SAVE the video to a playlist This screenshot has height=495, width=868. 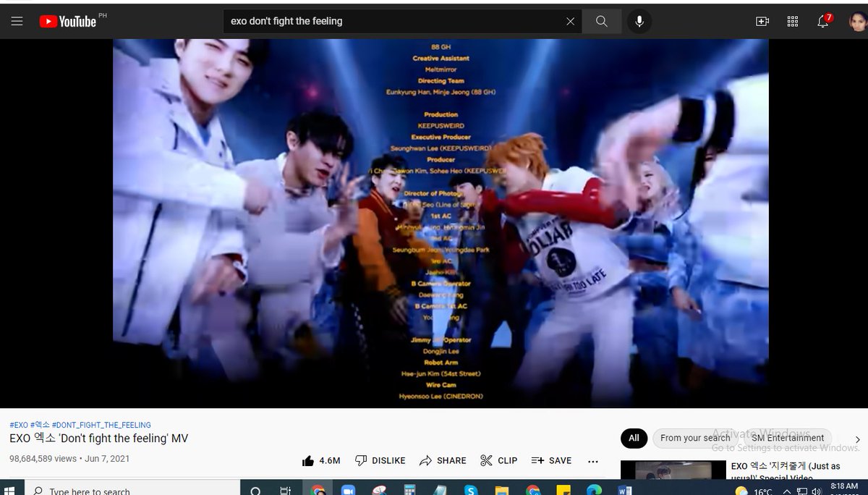(x=551, y=460)
